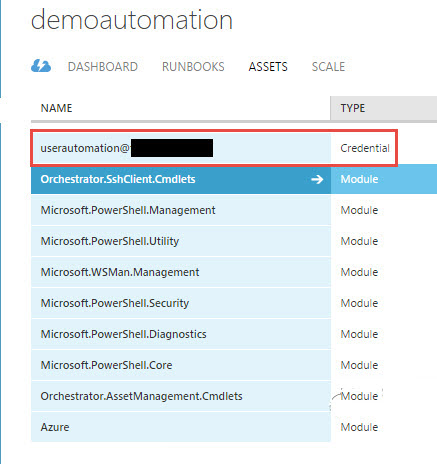The width and height of the screenshot is (437, 464).
Task: Click the demoautomation account title
Action: pyautogui.click(x=132, y=20)
